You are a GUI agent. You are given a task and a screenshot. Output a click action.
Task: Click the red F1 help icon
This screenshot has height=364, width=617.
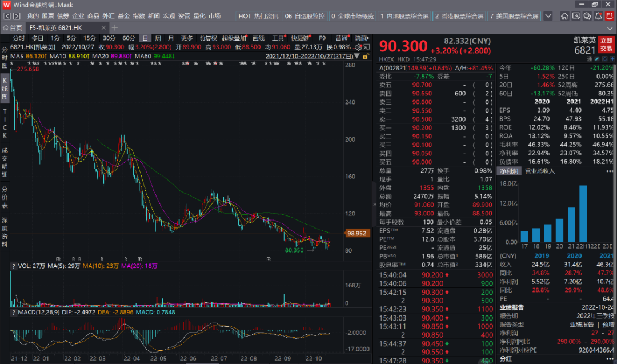(x=608, y=16)
